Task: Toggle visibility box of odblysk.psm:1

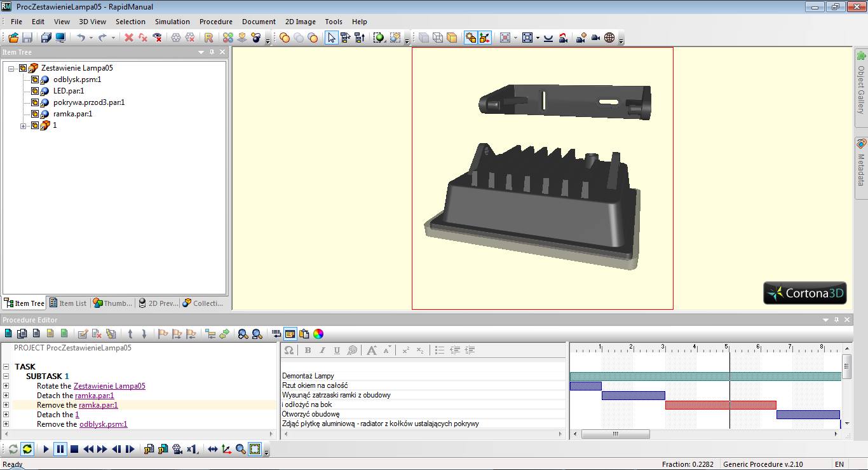Action: (35, 79)
